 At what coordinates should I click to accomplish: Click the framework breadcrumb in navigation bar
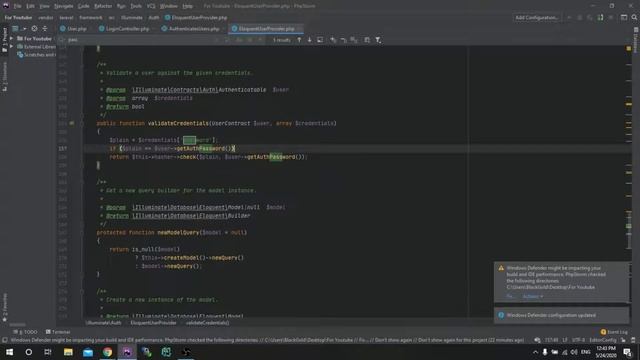[91, 18]
